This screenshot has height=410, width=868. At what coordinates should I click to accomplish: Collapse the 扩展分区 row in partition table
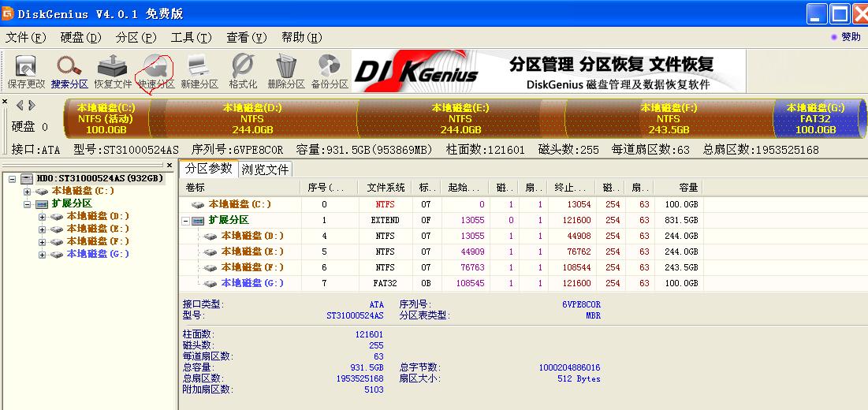185,221
